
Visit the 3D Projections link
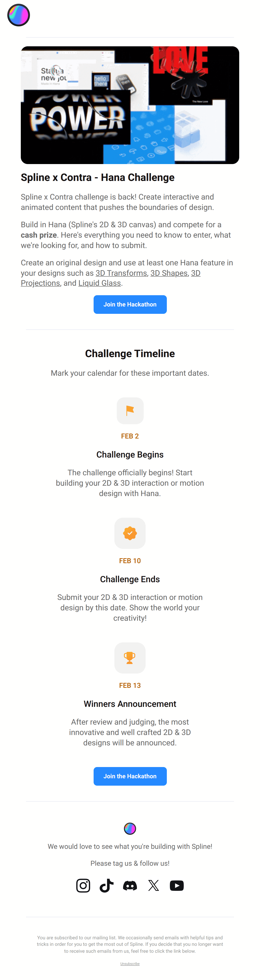40,283
